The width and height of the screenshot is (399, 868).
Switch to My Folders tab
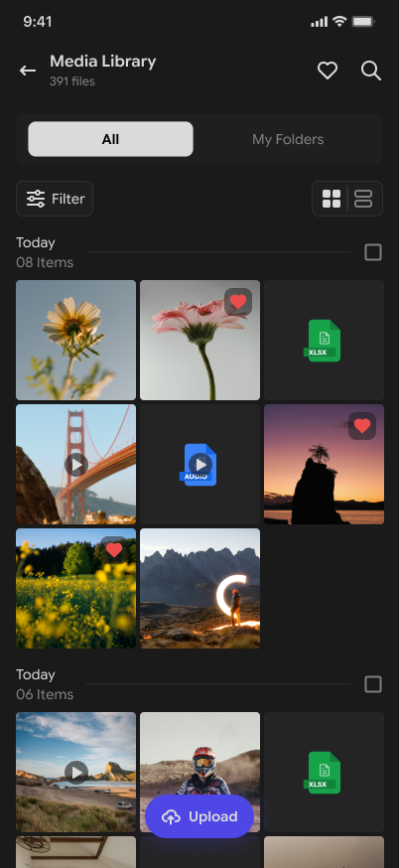coord(288,139)
